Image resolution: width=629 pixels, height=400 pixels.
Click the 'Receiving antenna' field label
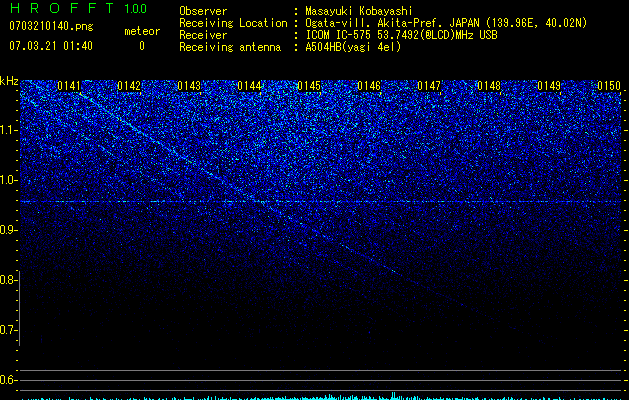tap(230, 47)
